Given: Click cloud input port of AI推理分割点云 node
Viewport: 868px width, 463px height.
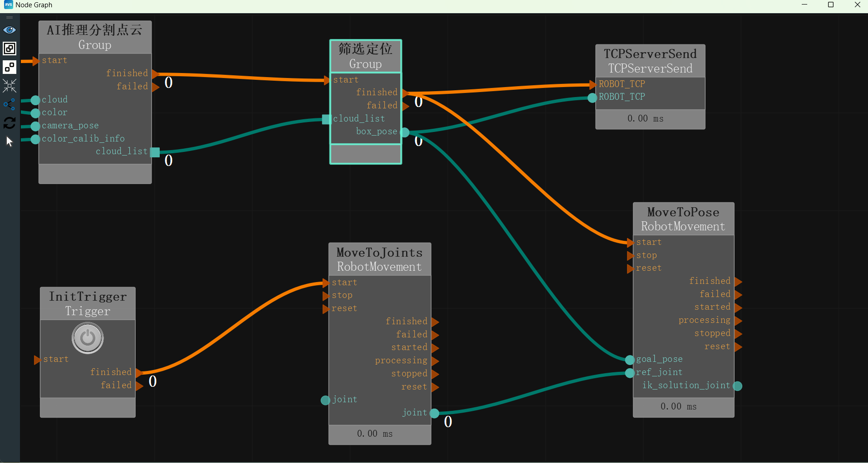Looking at the screenshot, I should click(x=35, y=100).
